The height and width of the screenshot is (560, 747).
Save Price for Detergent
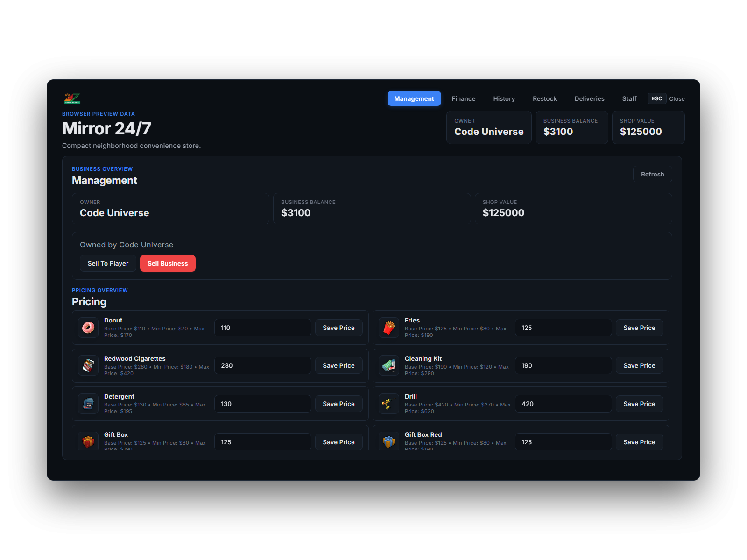(x=338, y=404)
